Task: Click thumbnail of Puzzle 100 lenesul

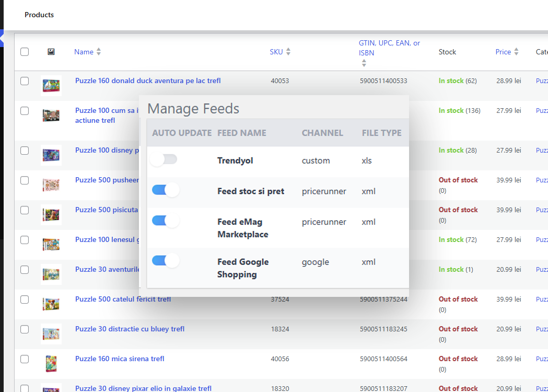Action: 51,245
